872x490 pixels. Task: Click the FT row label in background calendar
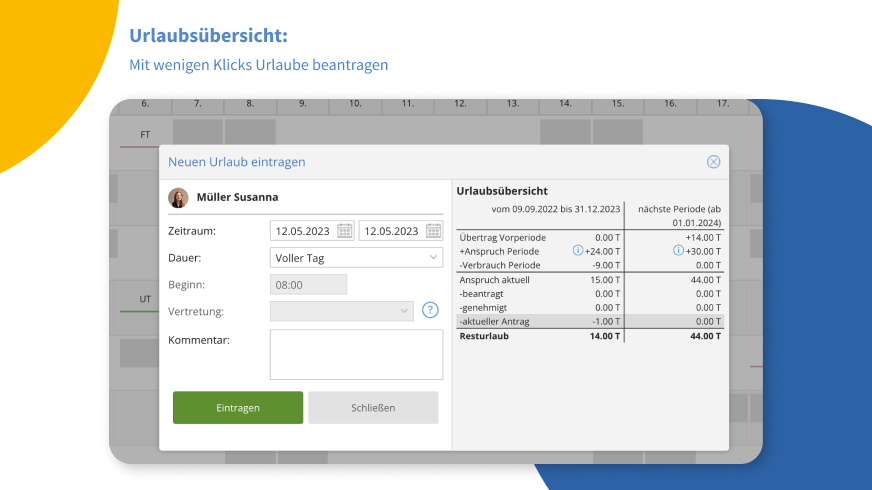pyautogui.click(x=145, y=135)
